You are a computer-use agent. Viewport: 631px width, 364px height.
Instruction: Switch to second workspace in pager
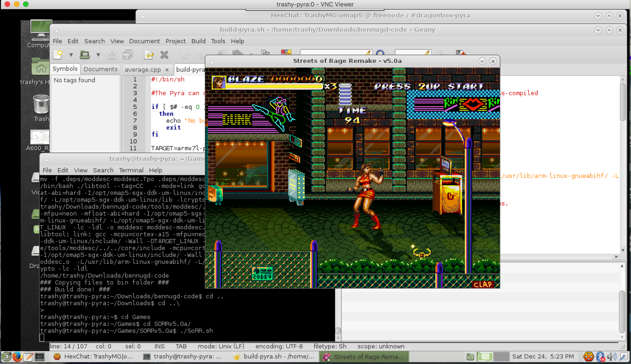coord(502,356)
